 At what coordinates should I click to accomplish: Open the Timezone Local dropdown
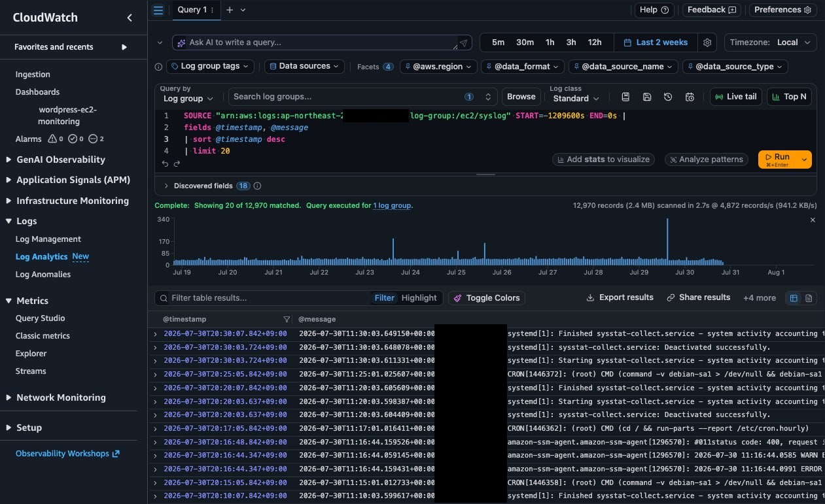pyautogui.click(x=771, y=42)
